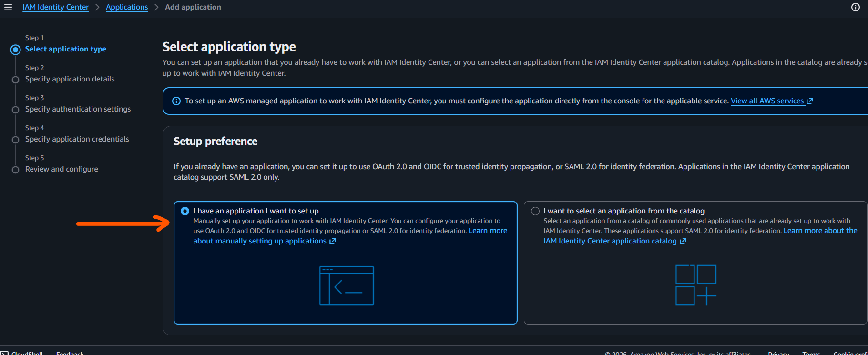Click the Select application type heading
The height and width of the screenshot is (355, 868).
coord(229,47)
